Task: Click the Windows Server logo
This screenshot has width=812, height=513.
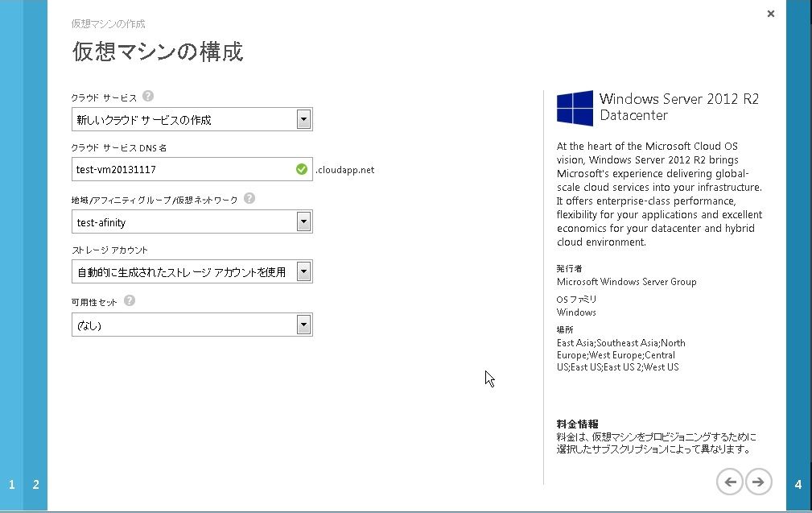Action: (575, 108)
